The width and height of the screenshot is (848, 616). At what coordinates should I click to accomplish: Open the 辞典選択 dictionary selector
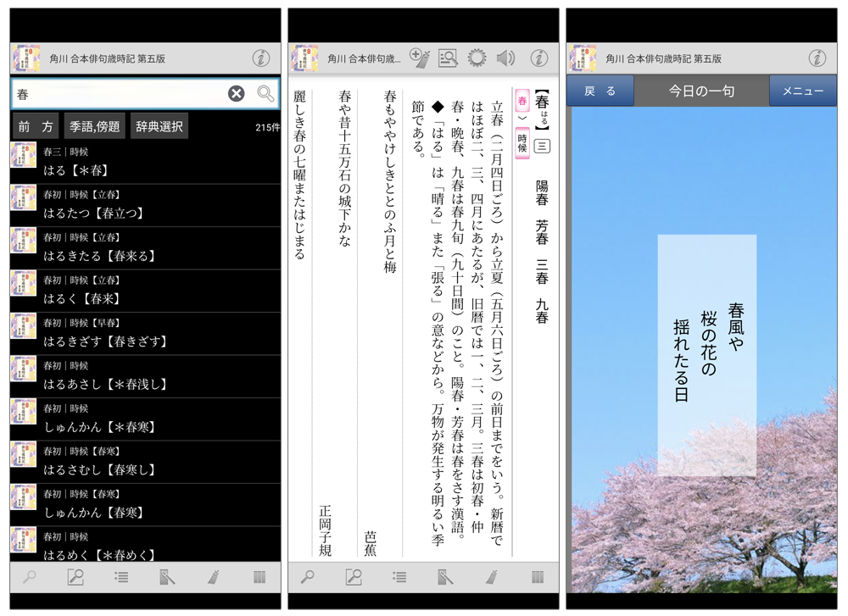[159, 127]
